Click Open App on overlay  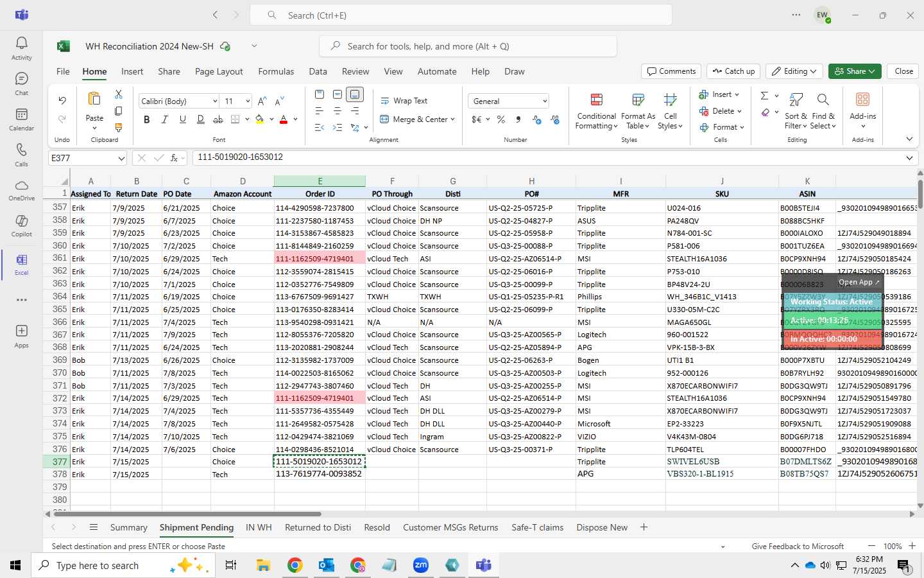[x=859, y=282]
